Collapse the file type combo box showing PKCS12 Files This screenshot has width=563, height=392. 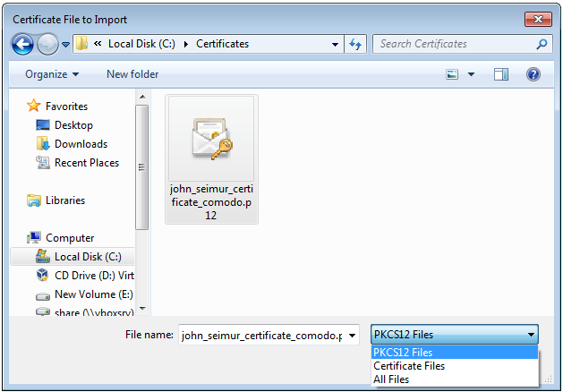(455, 335)
